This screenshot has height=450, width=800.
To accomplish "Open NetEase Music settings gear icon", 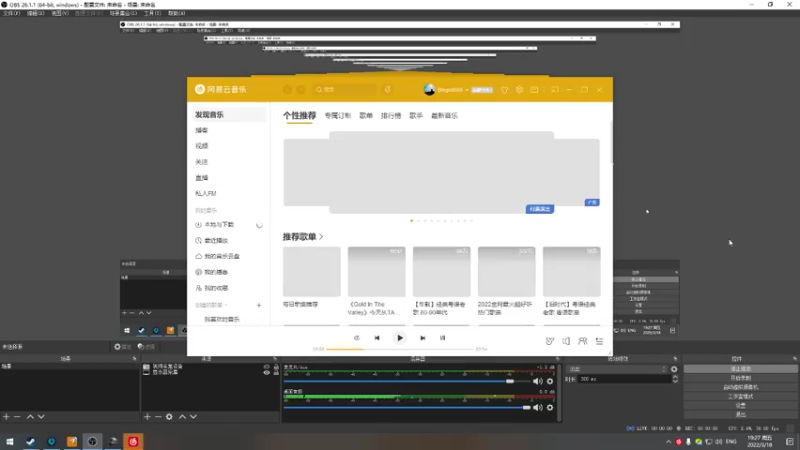I will click(519, 90).
